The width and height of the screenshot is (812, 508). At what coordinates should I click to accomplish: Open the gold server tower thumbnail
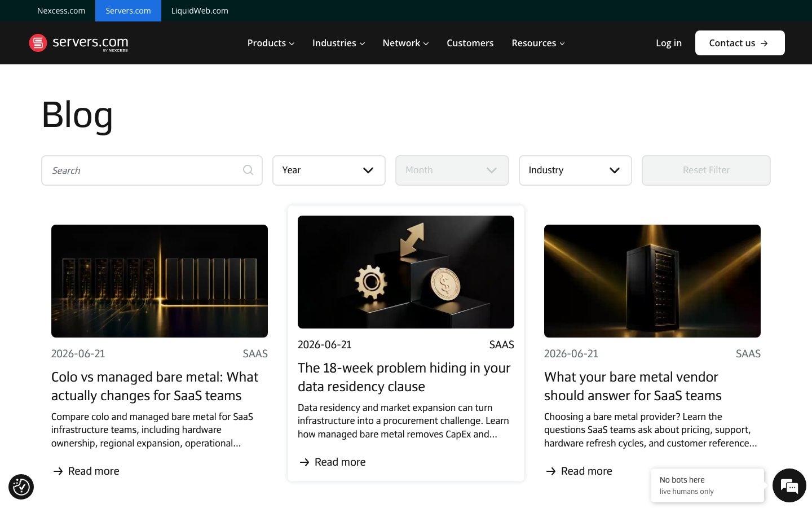click(652, 281)
